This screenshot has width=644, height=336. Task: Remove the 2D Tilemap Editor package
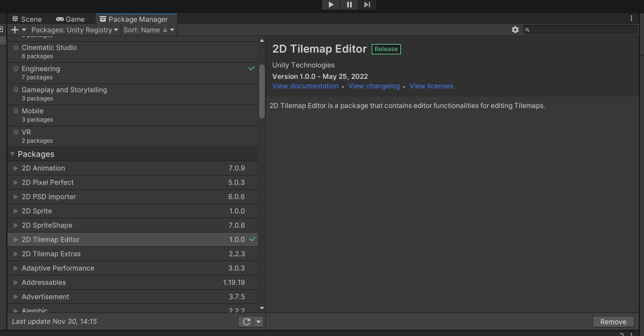[x=613, y=322]
